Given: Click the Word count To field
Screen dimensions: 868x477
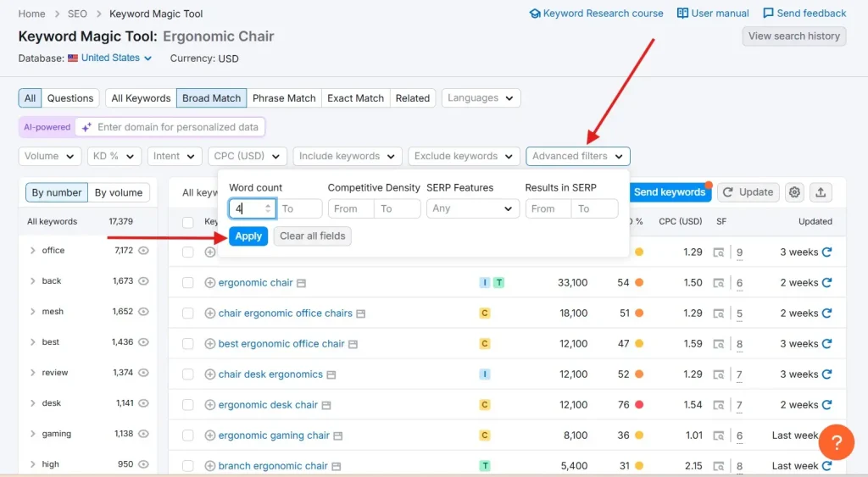Looking at the screenshot, I should (x=299, y=208).
